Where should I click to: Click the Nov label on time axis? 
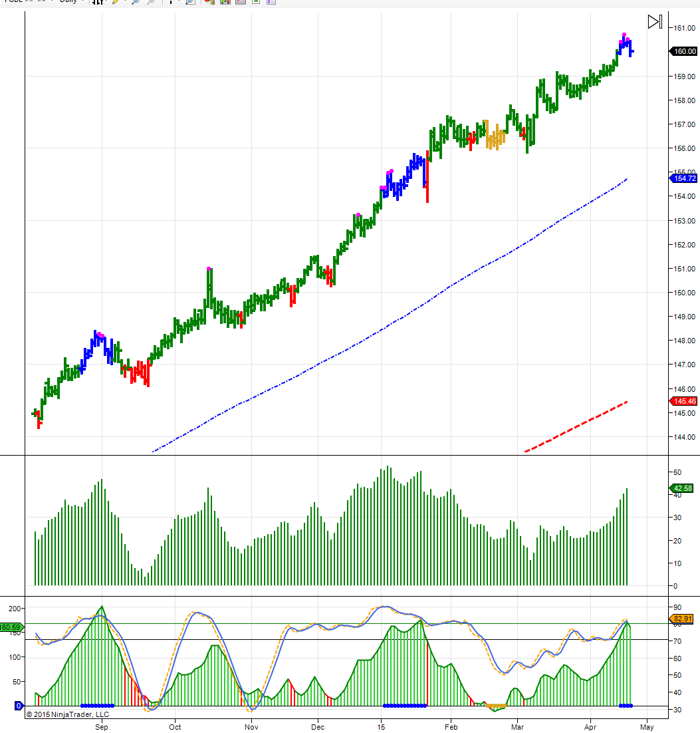(251, 727)
